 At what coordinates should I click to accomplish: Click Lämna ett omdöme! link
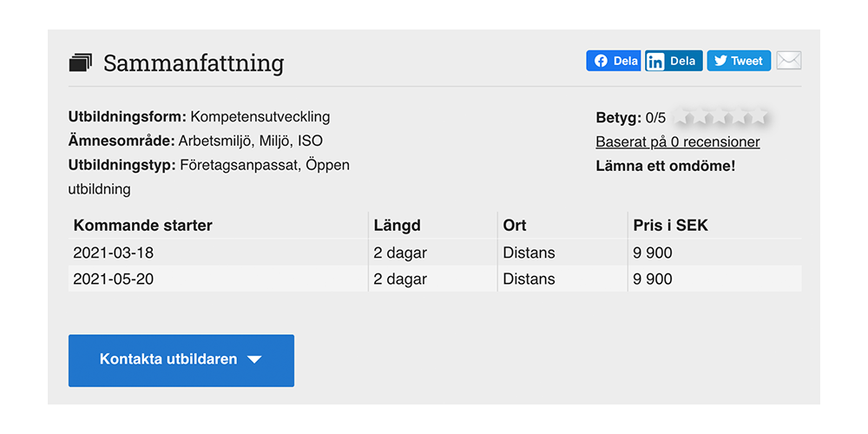click(x=666, y=166)
